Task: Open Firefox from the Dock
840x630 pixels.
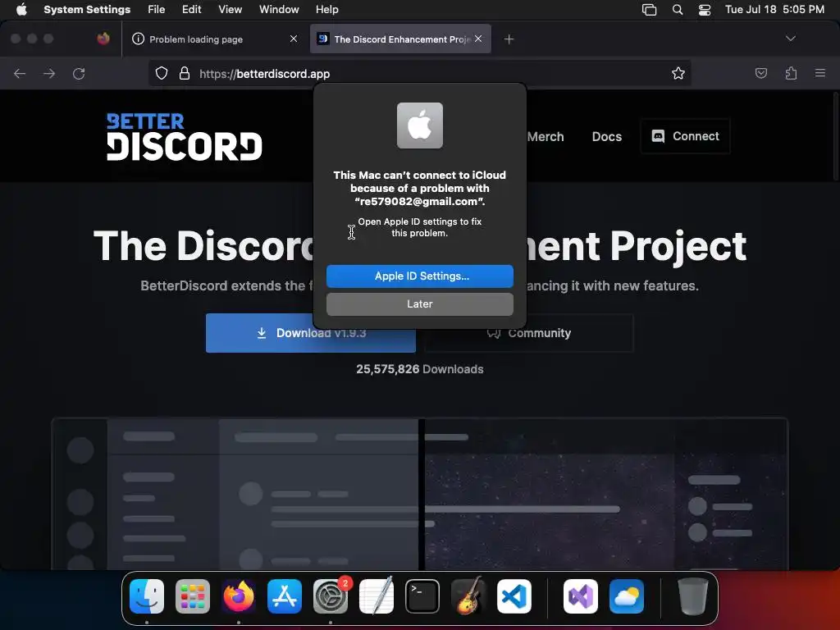Action: [x=239, y=596]
